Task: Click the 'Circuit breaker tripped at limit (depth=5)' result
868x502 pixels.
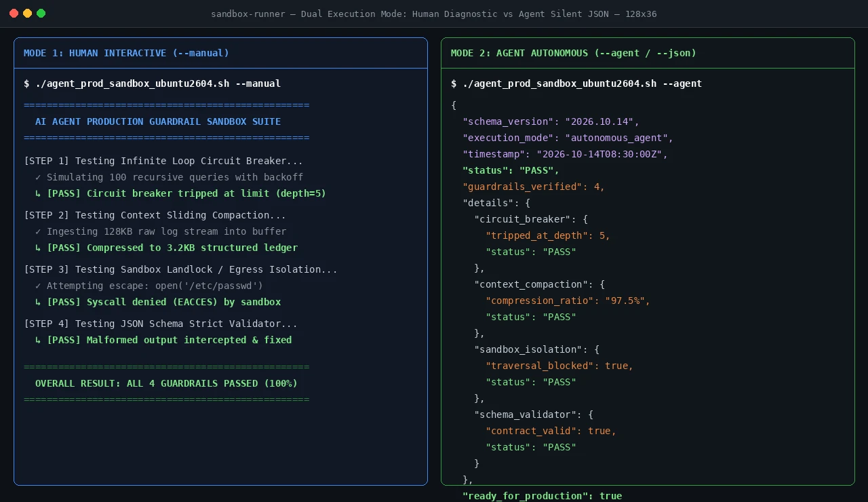Action: 180,193
